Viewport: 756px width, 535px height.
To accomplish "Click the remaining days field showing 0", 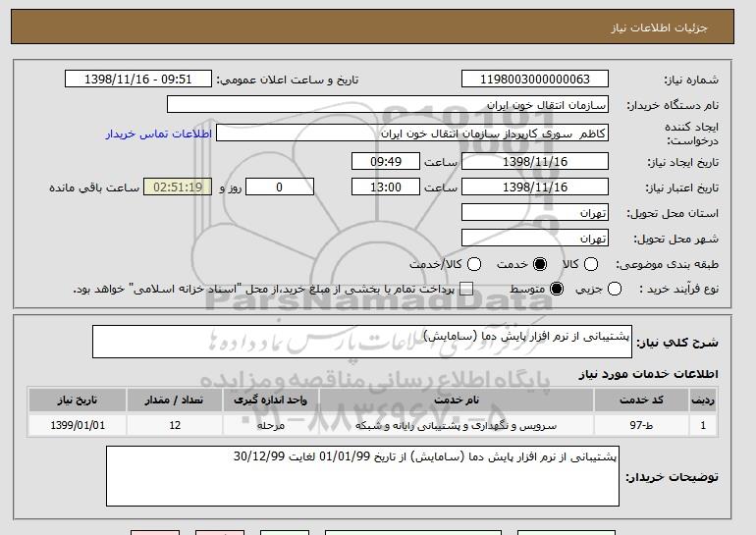I will (x=280, y=187).
